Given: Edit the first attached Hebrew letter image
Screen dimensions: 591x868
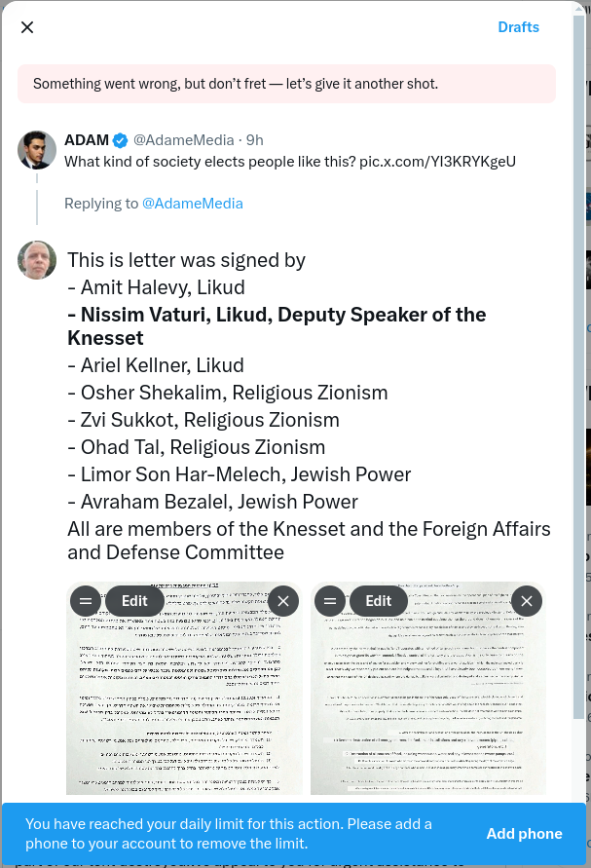Looking at the screenshot, I should pos(134,601).
